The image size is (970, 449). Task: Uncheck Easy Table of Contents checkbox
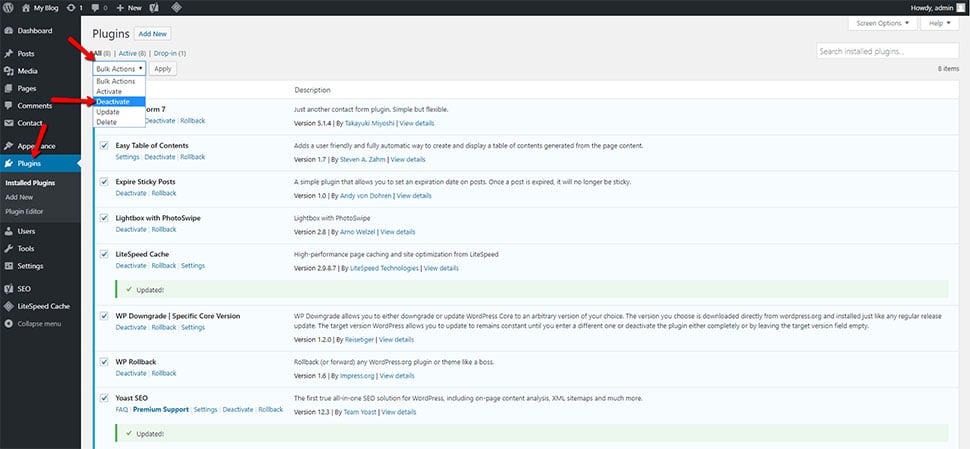pos(104,145)
